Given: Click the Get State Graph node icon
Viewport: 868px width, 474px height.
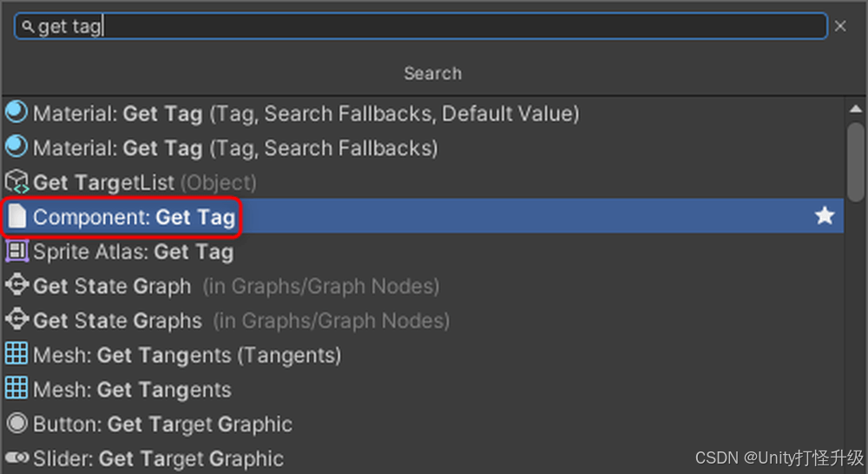Looking at the screenshot, I should pos(16,286).
